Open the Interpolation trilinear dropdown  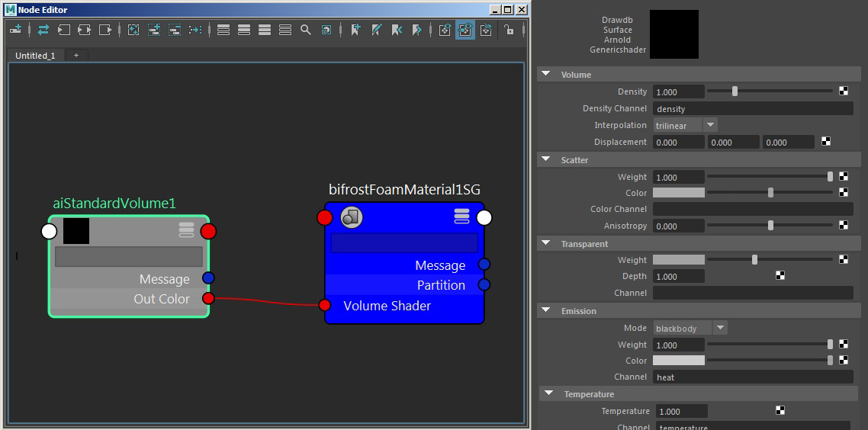click(x=685, y=125)
